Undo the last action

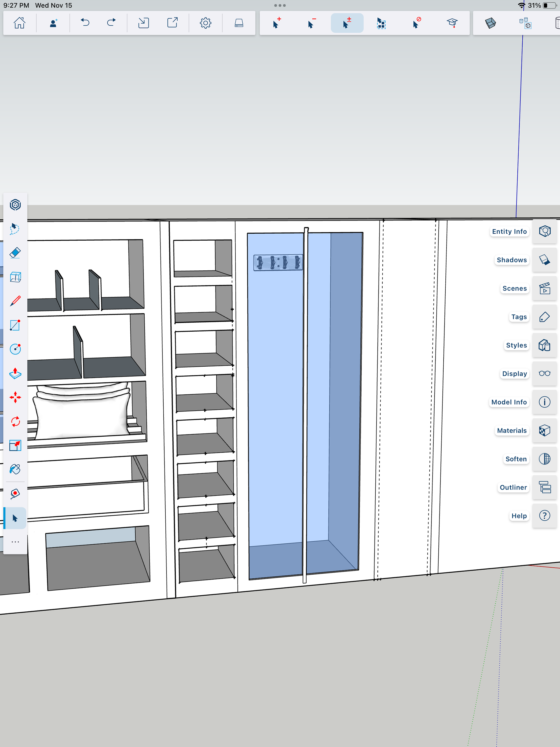click(85, 23)
